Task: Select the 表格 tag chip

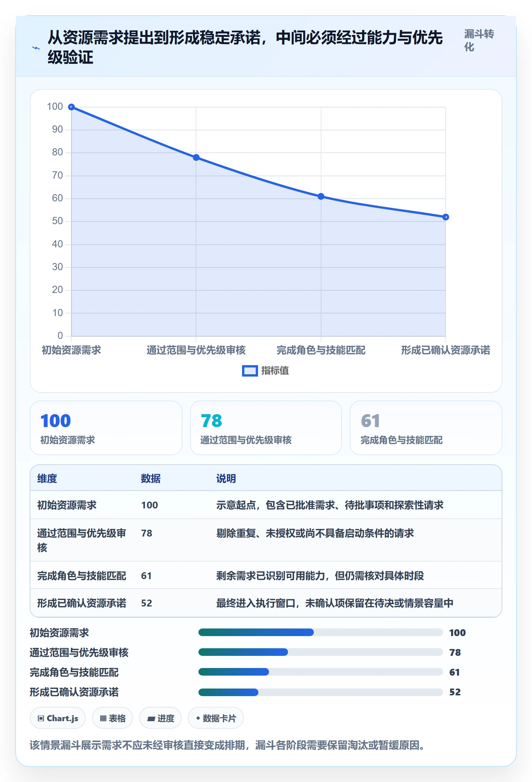Action: [112, 718]
